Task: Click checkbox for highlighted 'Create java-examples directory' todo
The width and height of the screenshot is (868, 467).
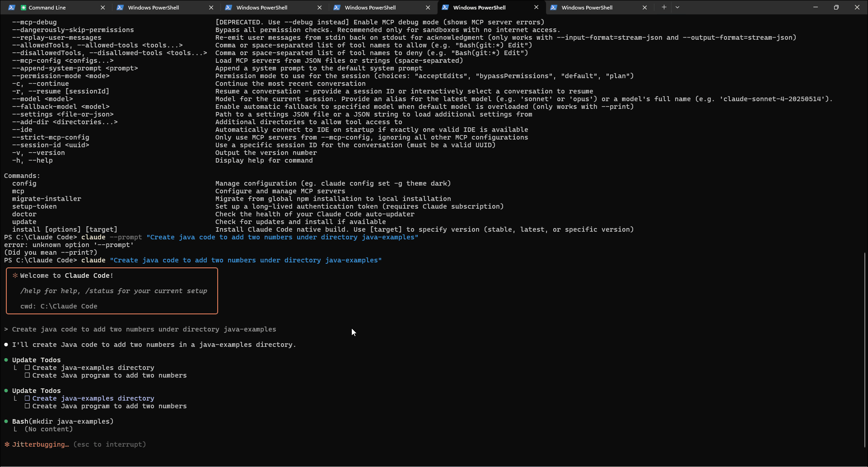Action: (x=27, y=398)
